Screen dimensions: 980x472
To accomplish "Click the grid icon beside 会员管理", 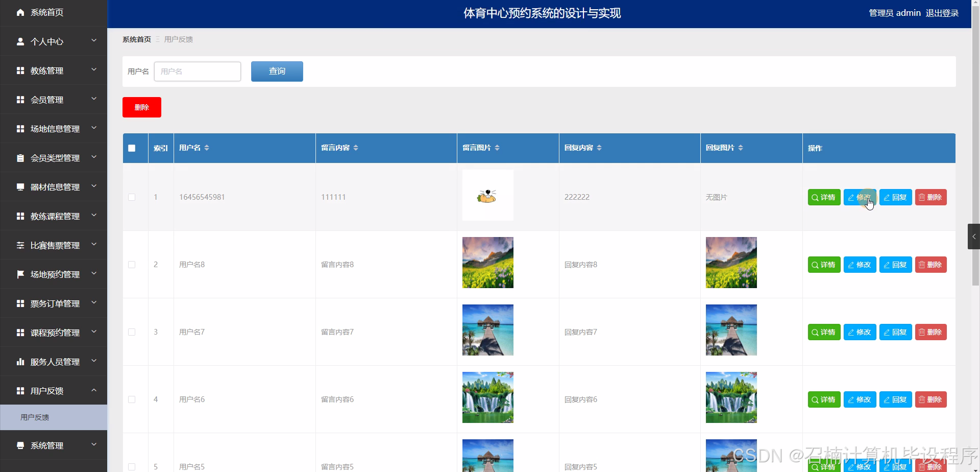I will point(20,100).
